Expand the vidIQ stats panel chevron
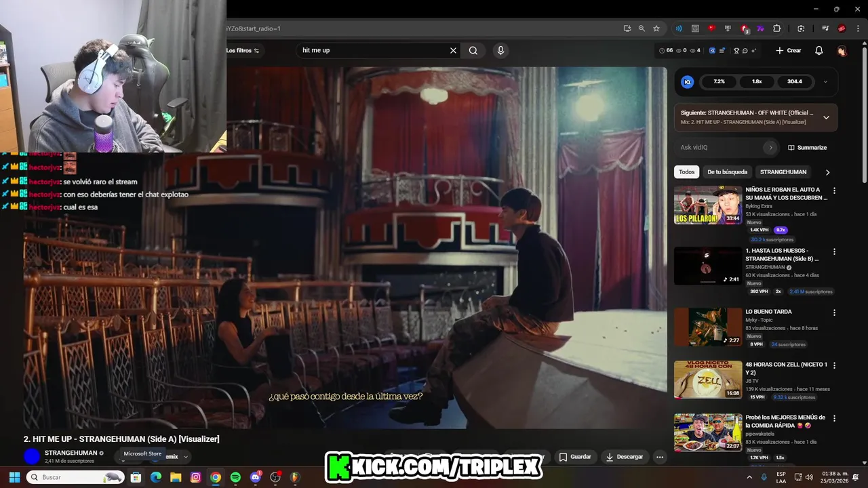 pyautogui.click(x=825, y=81)
